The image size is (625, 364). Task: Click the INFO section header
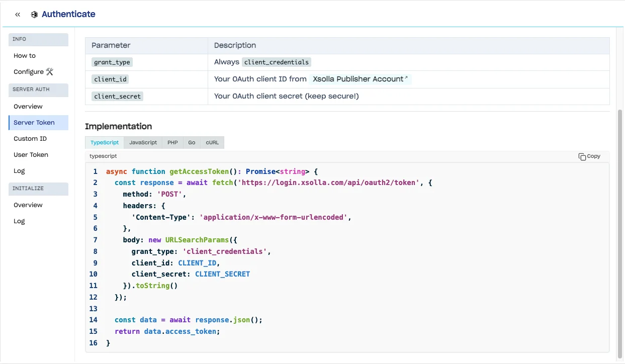click(x=38, y=40)
